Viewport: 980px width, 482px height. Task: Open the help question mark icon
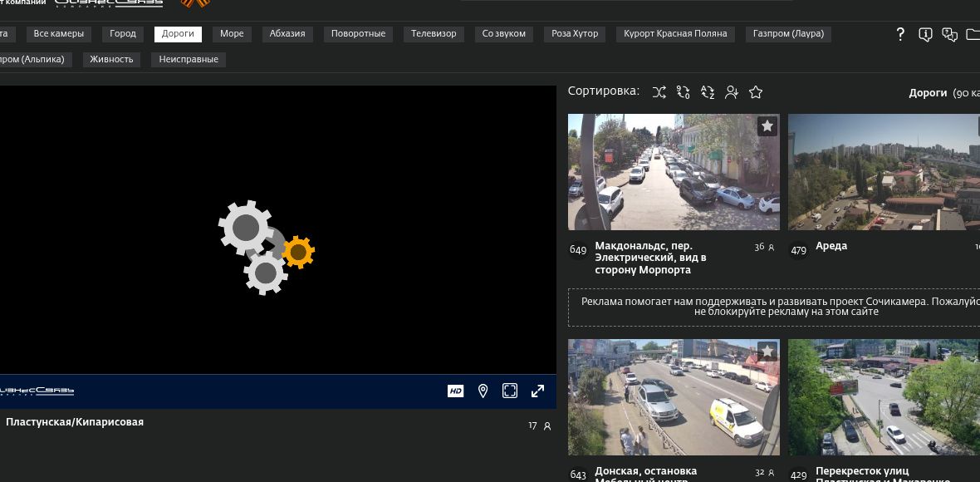[x=900, y=34]
